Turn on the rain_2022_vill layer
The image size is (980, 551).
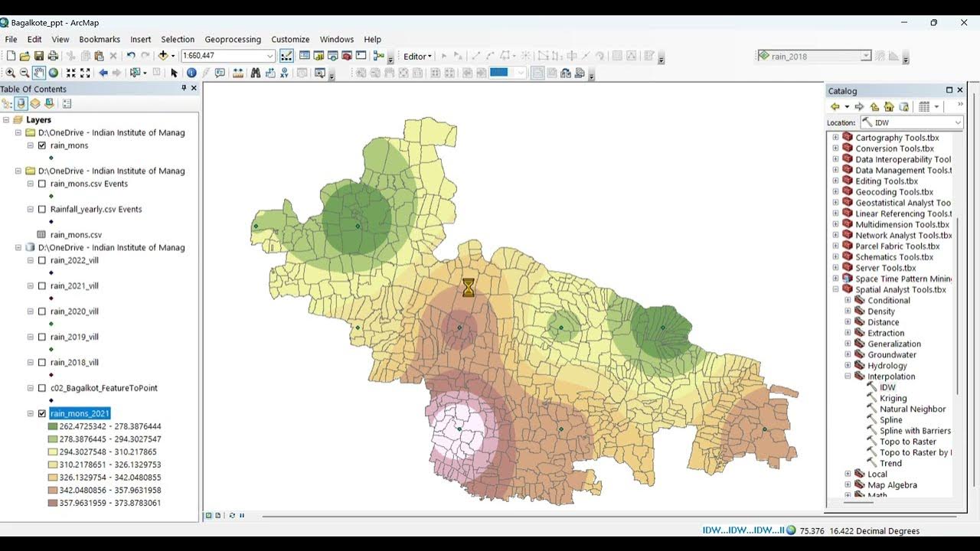tap(42, 260)
